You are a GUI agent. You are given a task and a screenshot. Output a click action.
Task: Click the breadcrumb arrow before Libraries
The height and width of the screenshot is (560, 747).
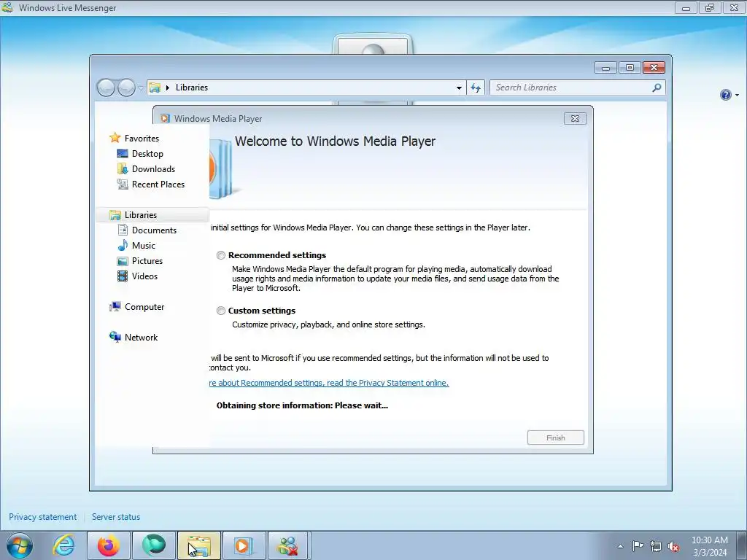pyautogui.click(x=168, y=87)
